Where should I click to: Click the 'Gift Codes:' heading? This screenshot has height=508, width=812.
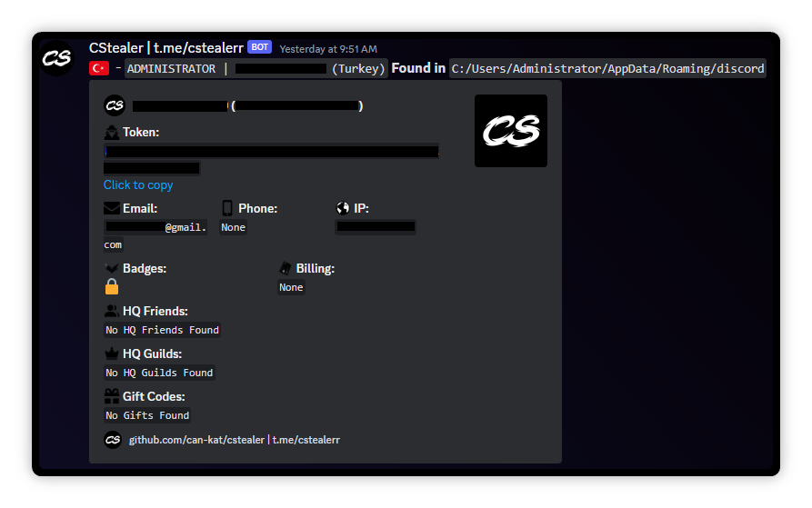154,396
